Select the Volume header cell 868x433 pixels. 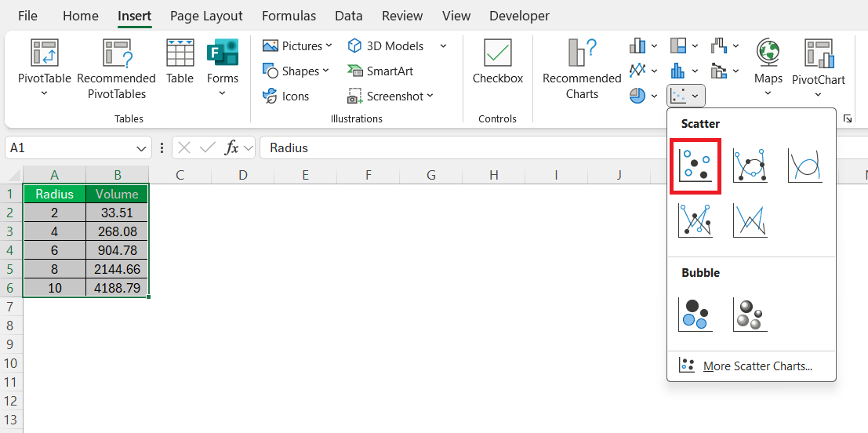tap(118, 194)
